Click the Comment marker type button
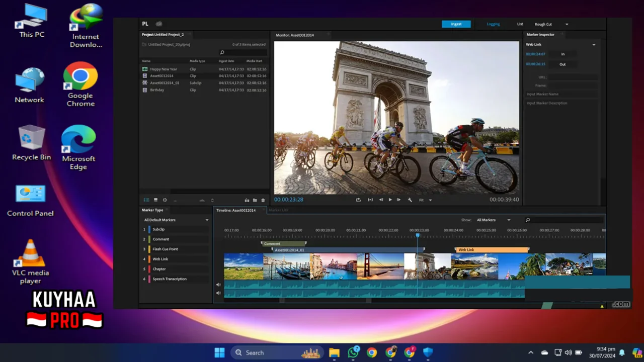This screenshot has height=362, width=644. click(178, 239)
